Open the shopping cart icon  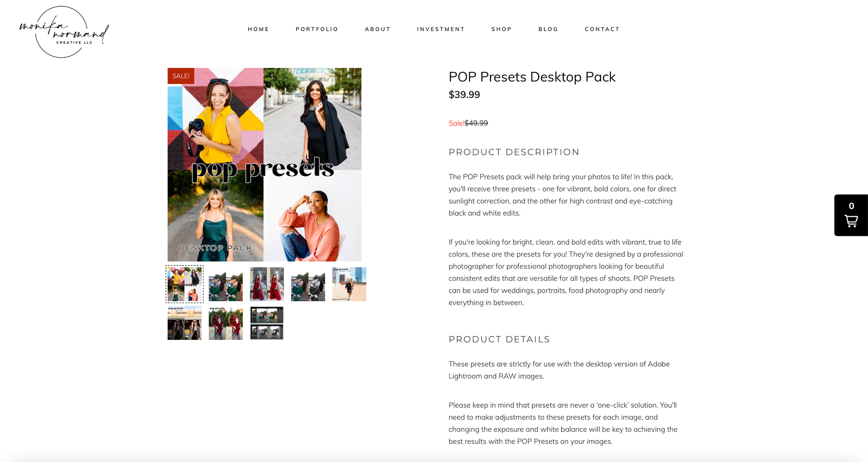tap(851, 215)
